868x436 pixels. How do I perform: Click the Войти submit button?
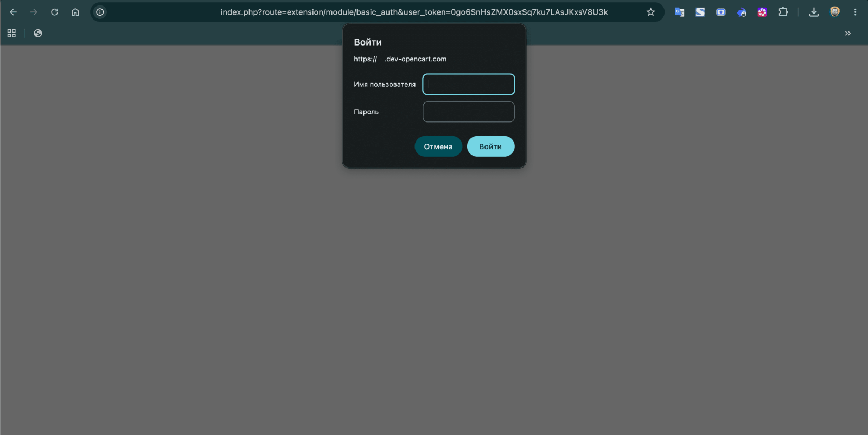490,146
